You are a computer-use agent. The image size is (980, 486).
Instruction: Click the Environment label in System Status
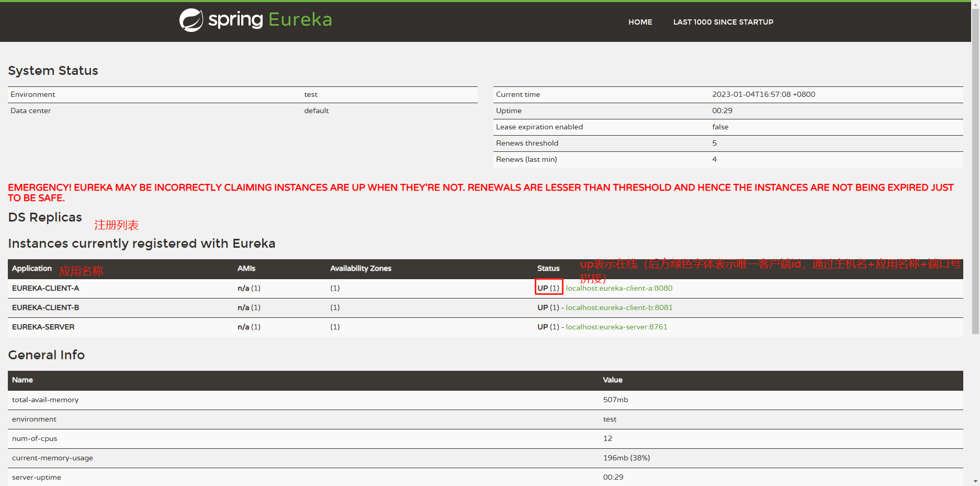click(32, 94)
